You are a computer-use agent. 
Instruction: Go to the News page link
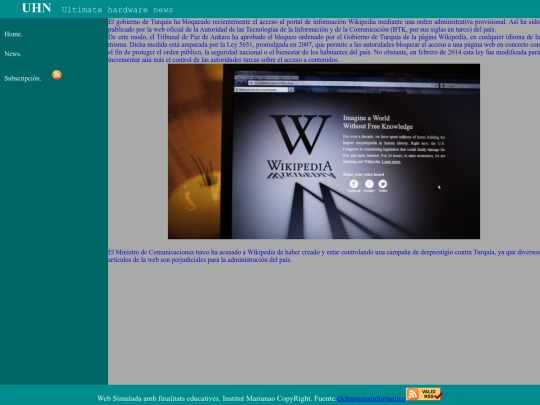tap(13, 54)
